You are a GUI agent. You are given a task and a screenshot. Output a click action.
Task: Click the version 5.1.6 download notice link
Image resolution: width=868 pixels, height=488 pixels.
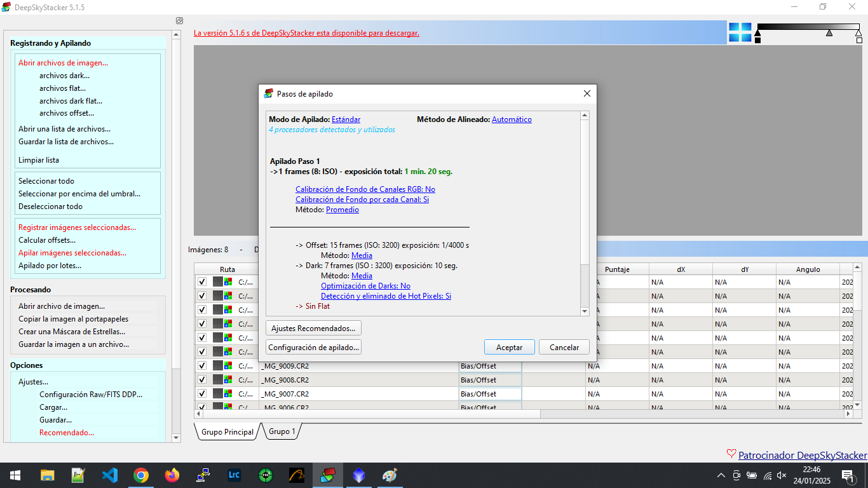(x=306, y=33)
